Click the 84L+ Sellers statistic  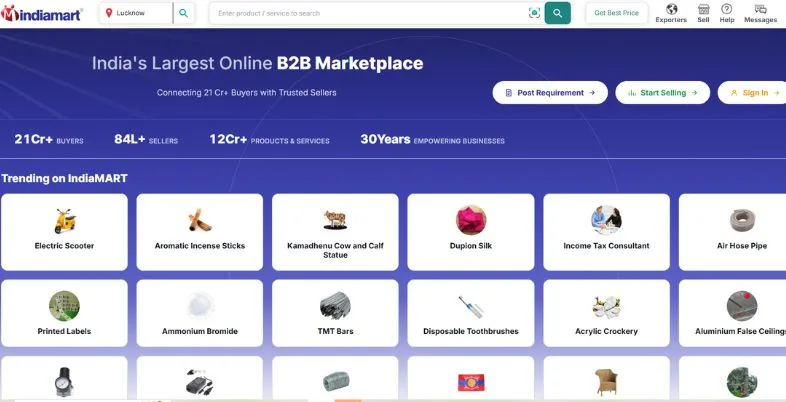(146, 140)
